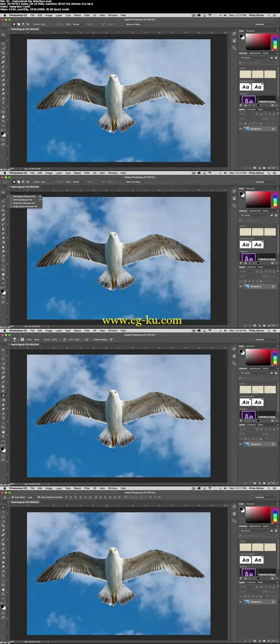
Task: Choose Rectangular Marquee Tool from the flyout
Action: 25,196
